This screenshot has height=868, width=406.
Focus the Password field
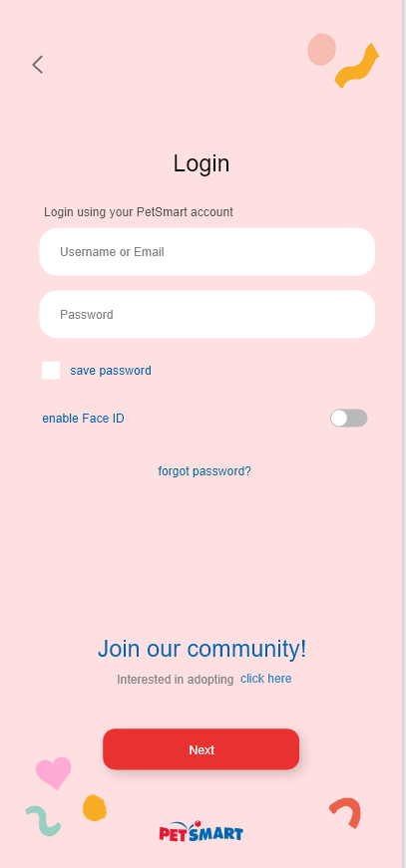point(207,315)
